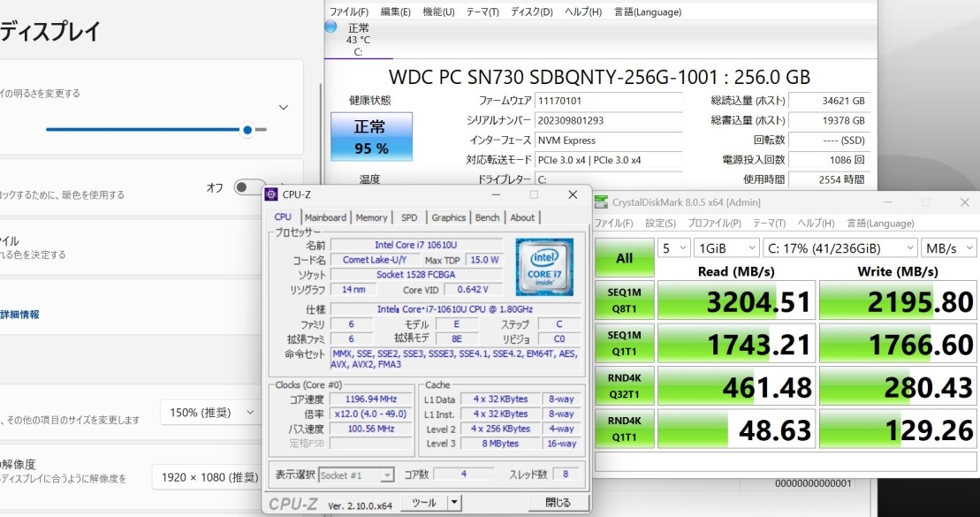This screenshot has height=517, width=980.
Task: Click the CPU-Z window title icon
Action: coord(271,194)
